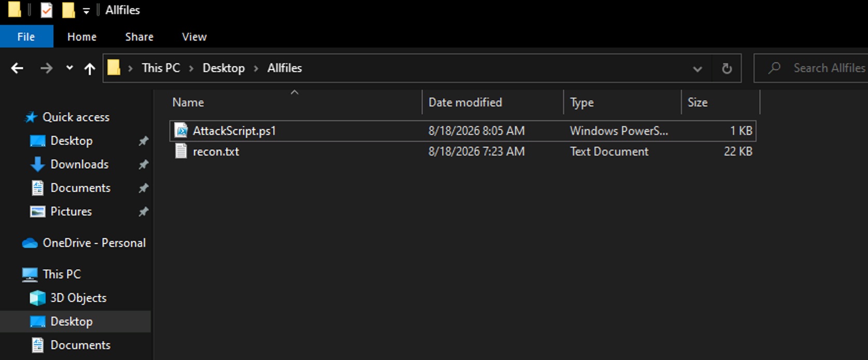Open Documents under This PC
Viewport: 868px width, 360px height.
tap(80, 345)
